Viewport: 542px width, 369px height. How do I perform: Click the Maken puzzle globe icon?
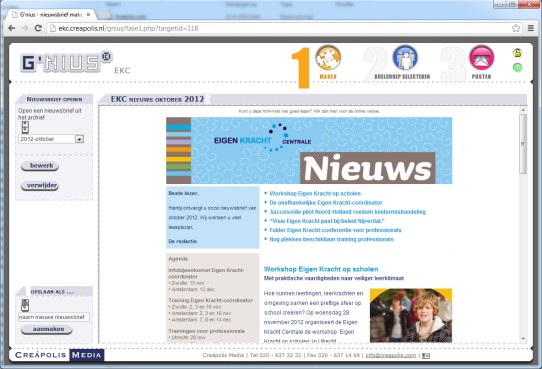328,58
